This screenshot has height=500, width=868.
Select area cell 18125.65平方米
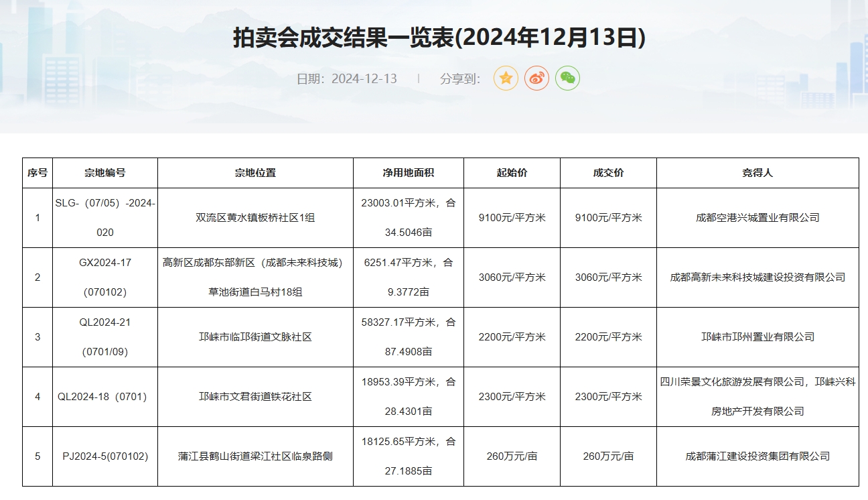409,456
